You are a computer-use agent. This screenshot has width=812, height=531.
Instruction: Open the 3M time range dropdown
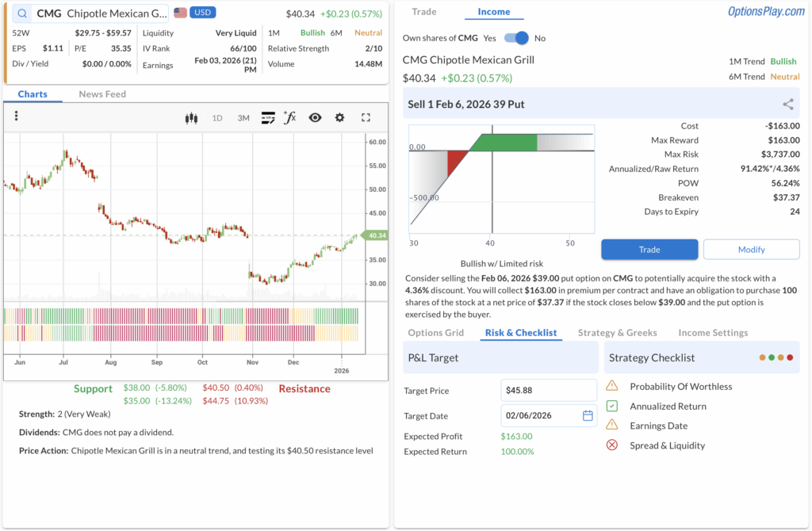click(x=243, y=118)
